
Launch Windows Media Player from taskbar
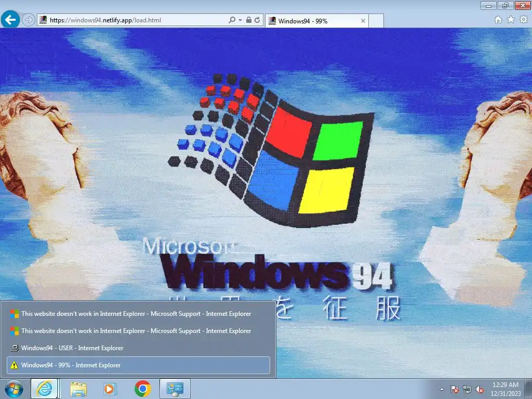tap(110, 389)
